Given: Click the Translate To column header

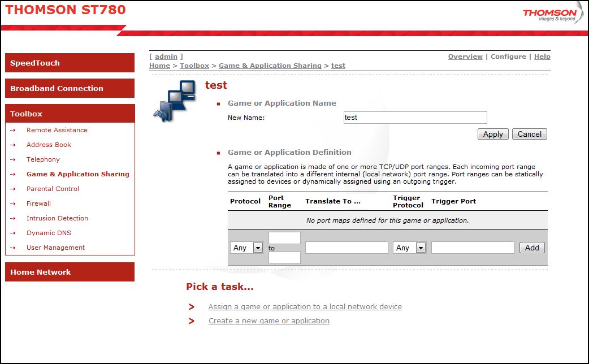Looking at the screenshot, I should coord(333,201).
